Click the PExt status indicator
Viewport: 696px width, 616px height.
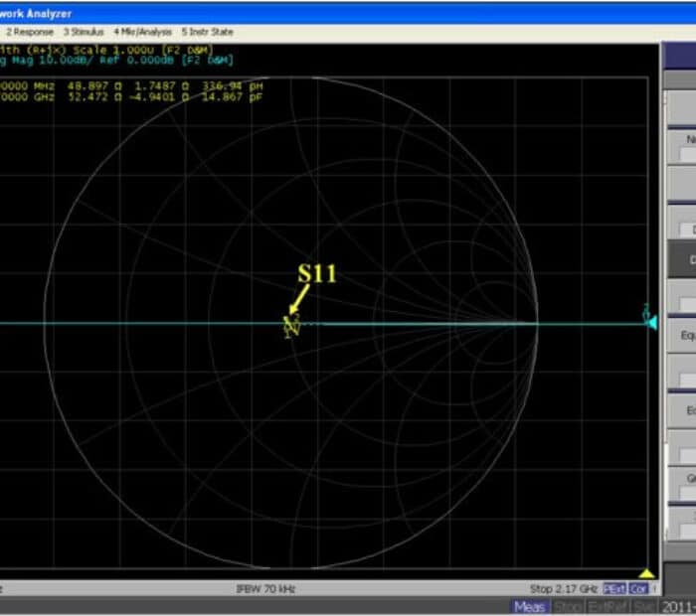[614, 589]
